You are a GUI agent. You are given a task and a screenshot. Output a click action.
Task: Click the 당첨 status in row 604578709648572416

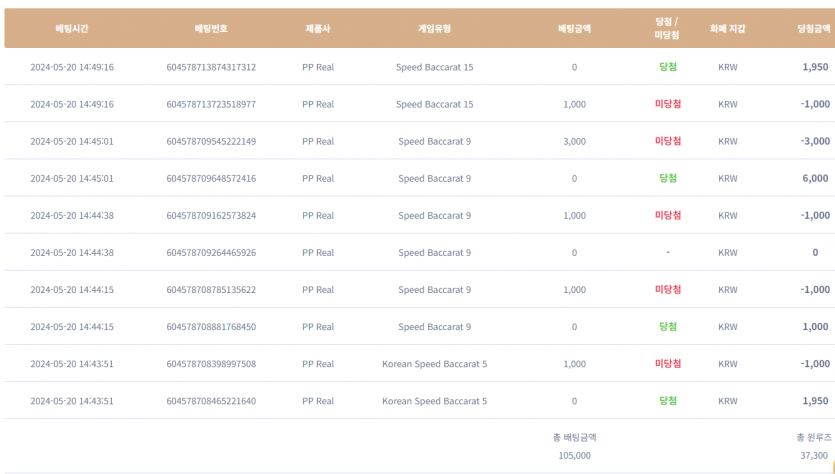[x=668, y=178]
